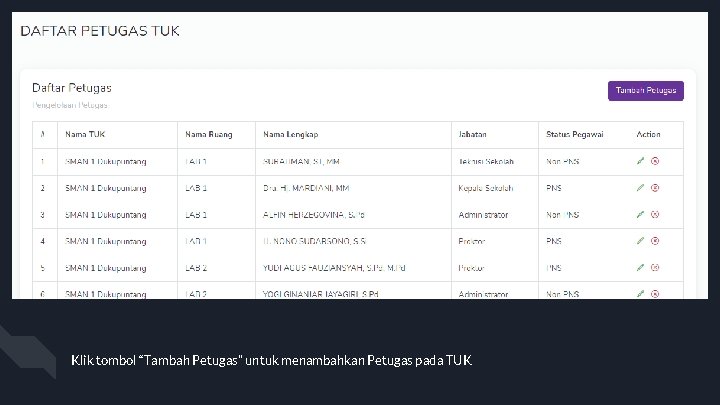Delete the YUDI AGUS FAUZIANSYAH row

tap(655, 268)
